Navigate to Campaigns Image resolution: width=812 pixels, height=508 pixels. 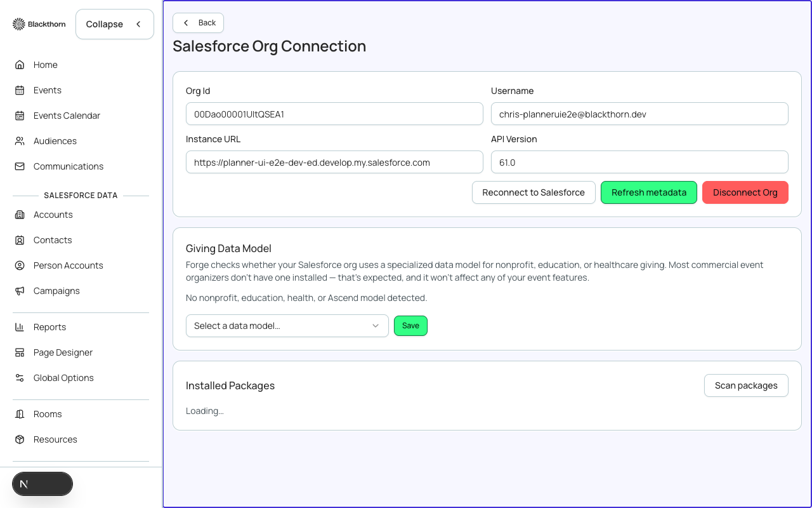(81, 291)
